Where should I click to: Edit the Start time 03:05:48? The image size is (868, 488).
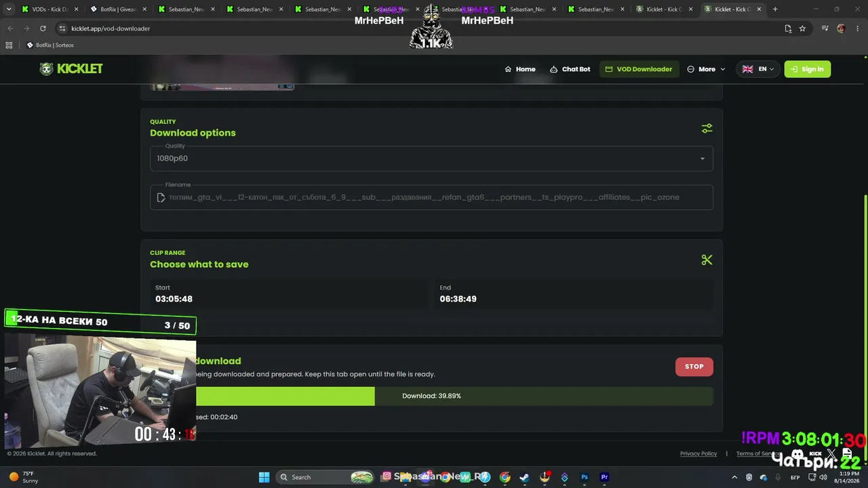pyautogui.click(x=289, y=294)
